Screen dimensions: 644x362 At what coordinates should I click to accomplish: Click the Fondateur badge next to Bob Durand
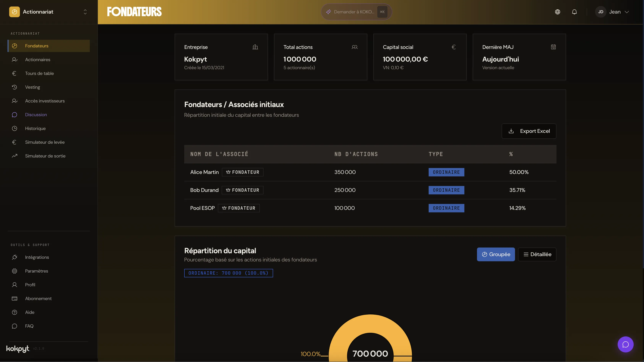click(x=243, y=190)
